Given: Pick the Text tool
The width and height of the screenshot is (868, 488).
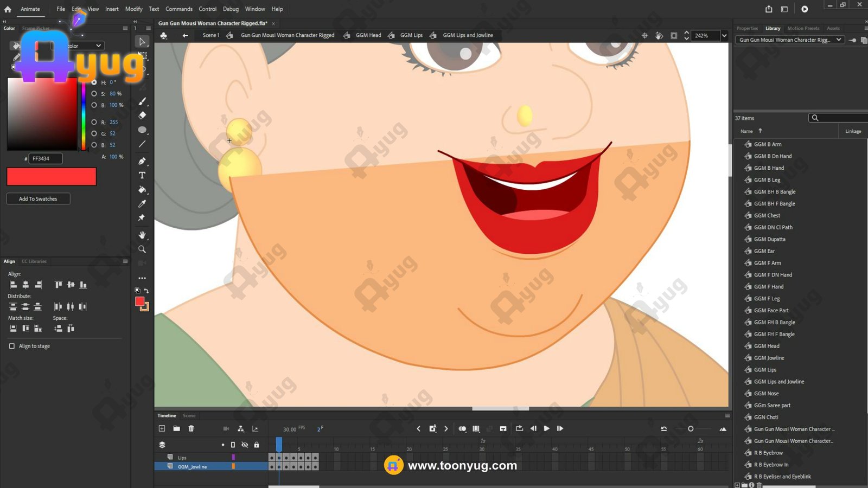Looking at the screenshot, I should tap(142, 176).
